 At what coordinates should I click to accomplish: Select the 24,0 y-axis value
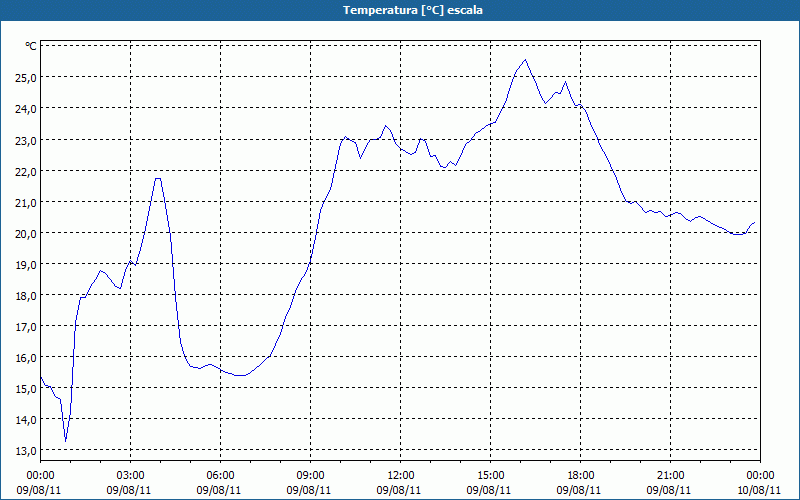(x=26, y=109)
